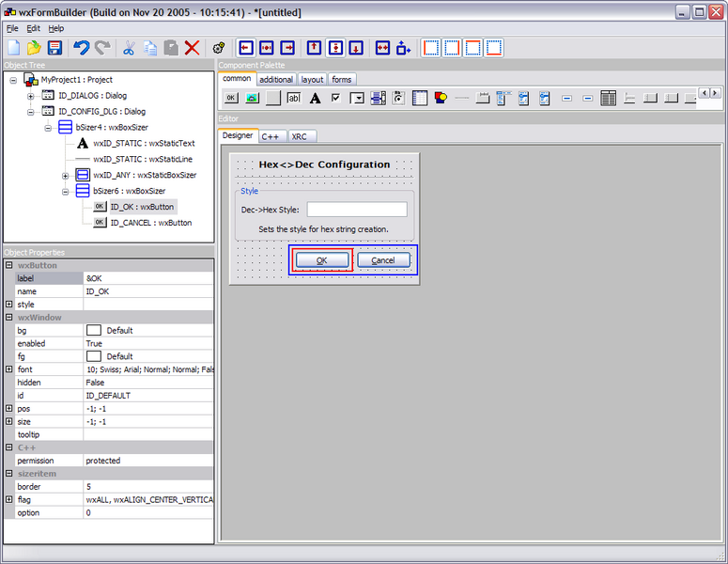Click the last table-like icon in the component palette
The image size is (728, 564).
click(x=608, y=98)
